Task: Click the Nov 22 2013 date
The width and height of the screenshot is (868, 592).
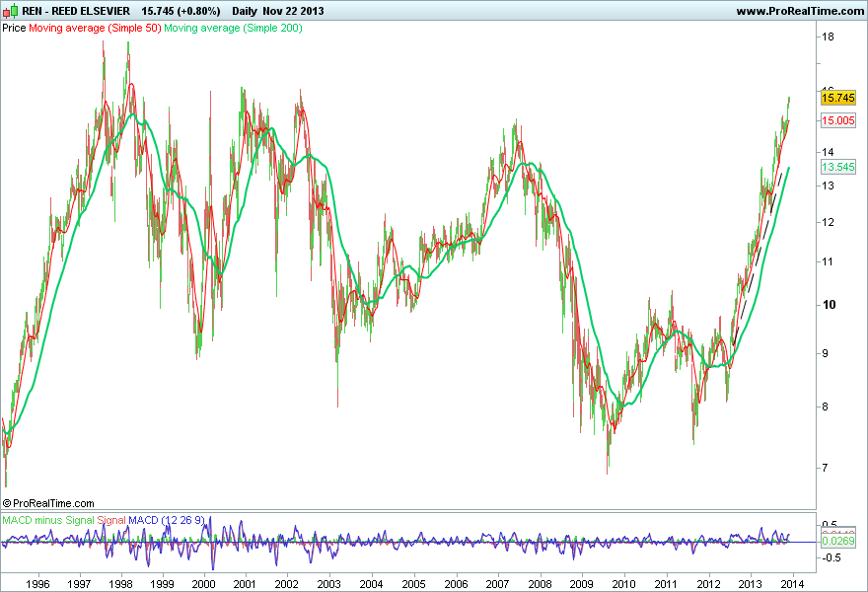Action: click(x=293, y=11)
